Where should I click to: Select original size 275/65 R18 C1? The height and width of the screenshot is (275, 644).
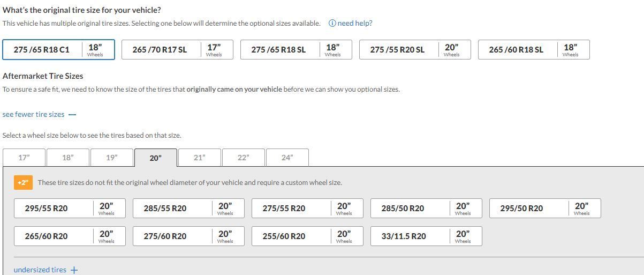[x=58, y=50]
